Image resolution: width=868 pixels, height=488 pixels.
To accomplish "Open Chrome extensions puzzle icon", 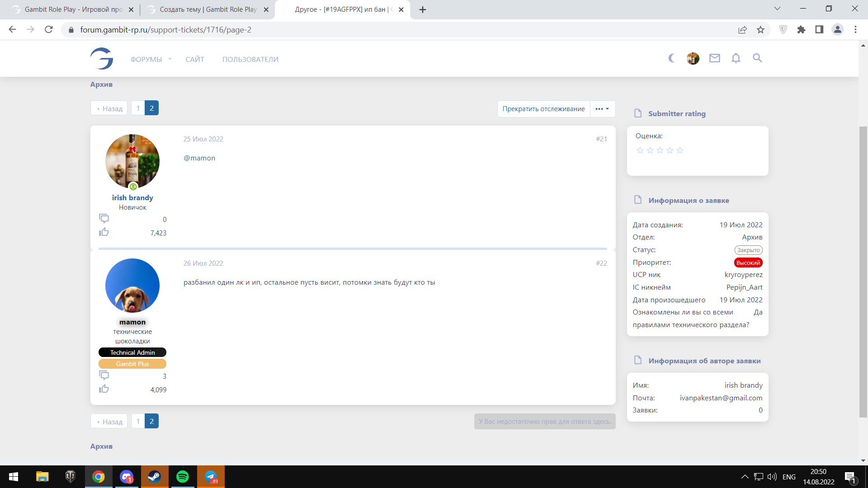I will (x=801, y=30).
